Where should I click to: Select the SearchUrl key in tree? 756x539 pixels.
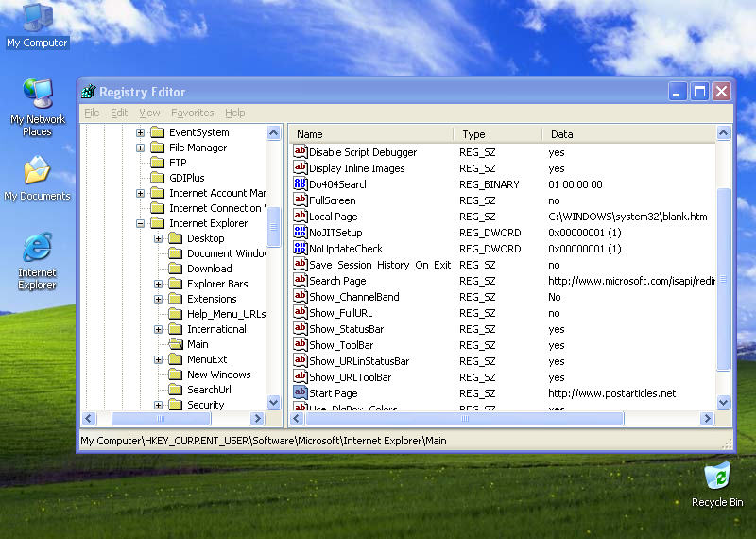coord(209,390)
